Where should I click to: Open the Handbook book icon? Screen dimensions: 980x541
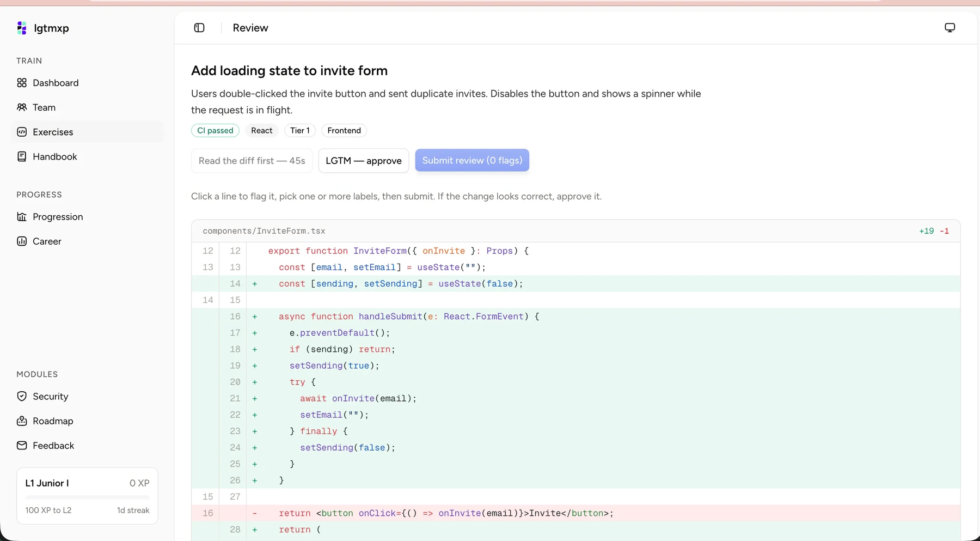[x=22, y=156]
